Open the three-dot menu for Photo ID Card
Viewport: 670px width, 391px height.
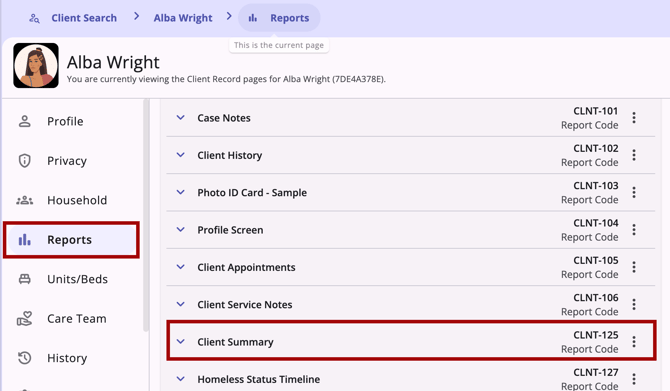point(634,192)
